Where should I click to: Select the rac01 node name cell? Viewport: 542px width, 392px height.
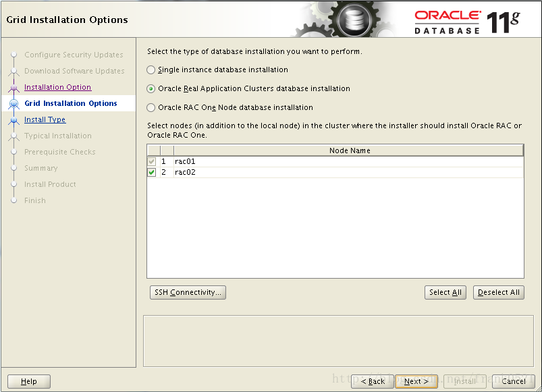click(x=348, y=161)
